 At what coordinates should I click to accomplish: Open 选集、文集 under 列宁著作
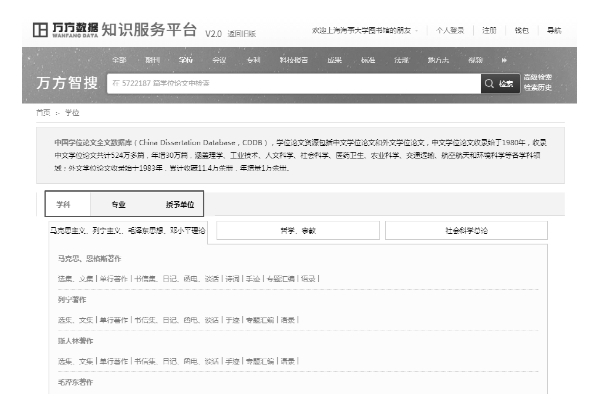click(x=76, y=320)
